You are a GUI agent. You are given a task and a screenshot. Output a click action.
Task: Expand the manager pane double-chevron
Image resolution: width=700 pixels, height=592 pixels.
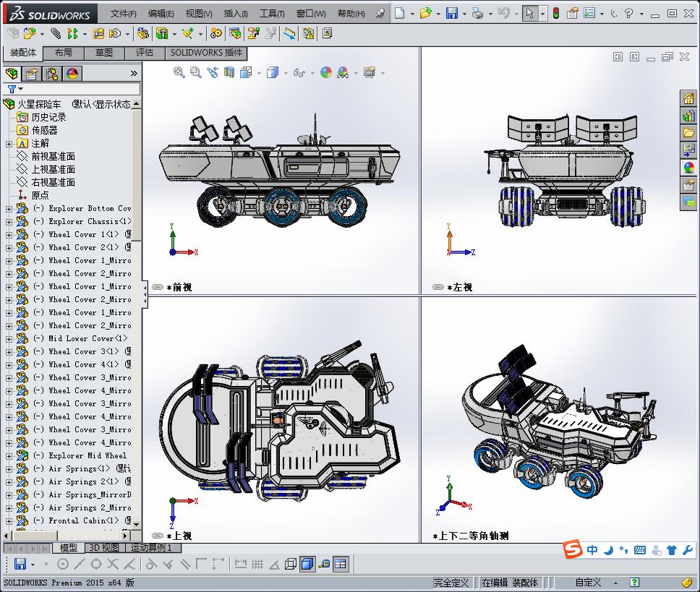click(x=134, y=73)
